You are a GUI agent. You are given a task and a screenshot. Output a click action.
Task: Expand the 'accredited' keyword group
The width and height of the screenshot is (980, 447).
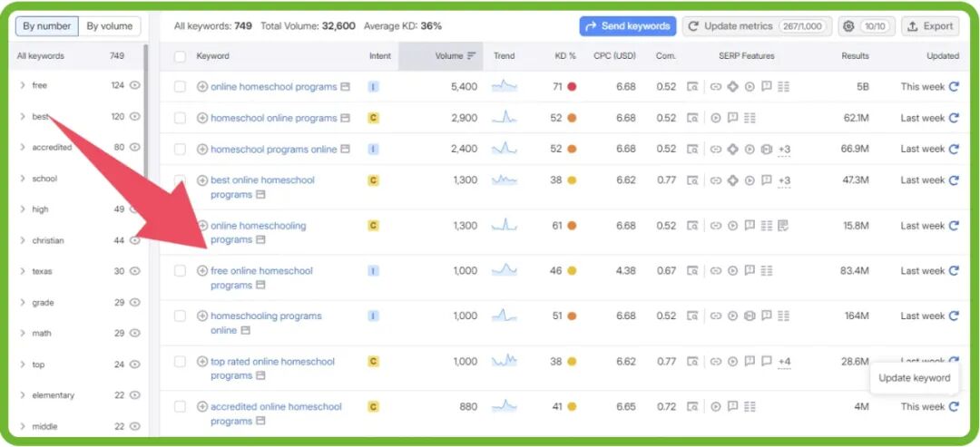22,147
